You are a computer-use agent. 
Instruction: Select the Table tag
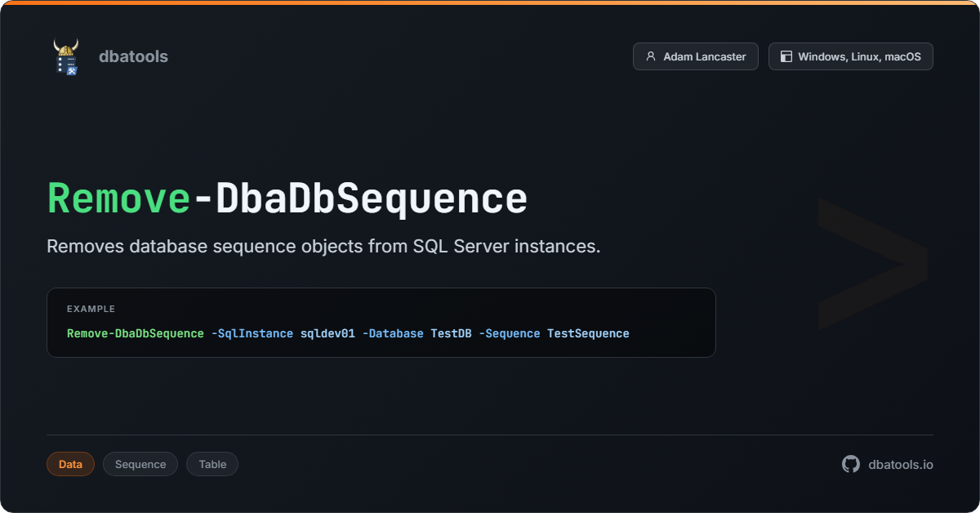point(212,464)
